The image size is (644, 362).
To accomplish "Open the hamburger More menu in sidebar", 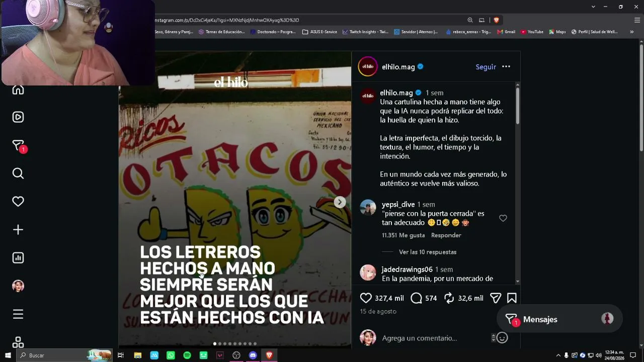I will tap(18, 314).
